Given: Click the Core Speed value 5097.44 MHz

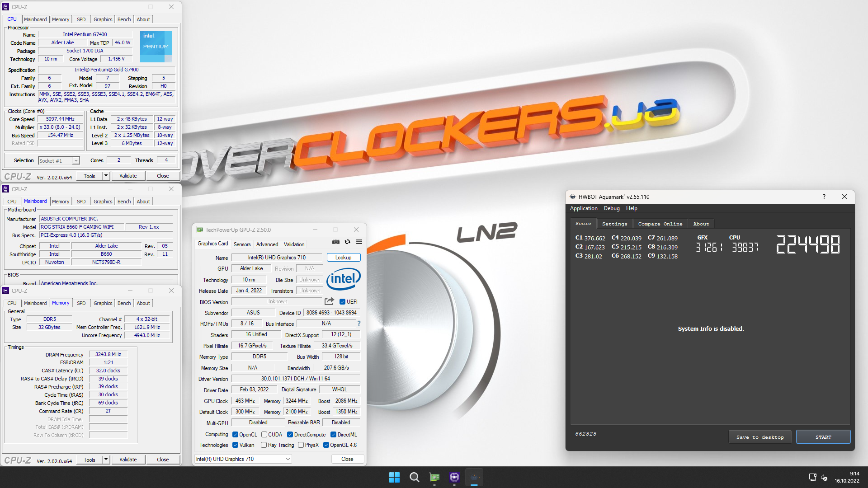Looking at the screenshot, I should (x=60, y=119).
